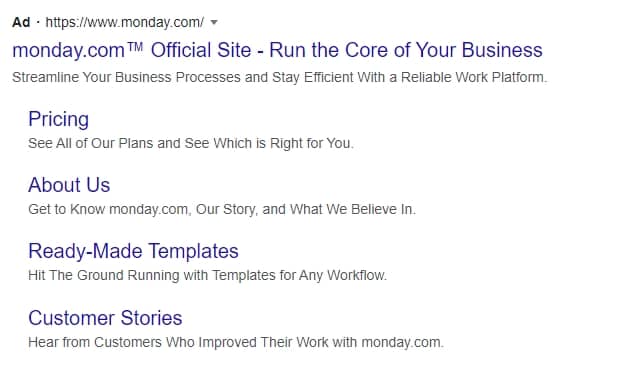Select the https://www.monday.com/ display URL
The image size is (624, 367).
click(x=125, y=22)
